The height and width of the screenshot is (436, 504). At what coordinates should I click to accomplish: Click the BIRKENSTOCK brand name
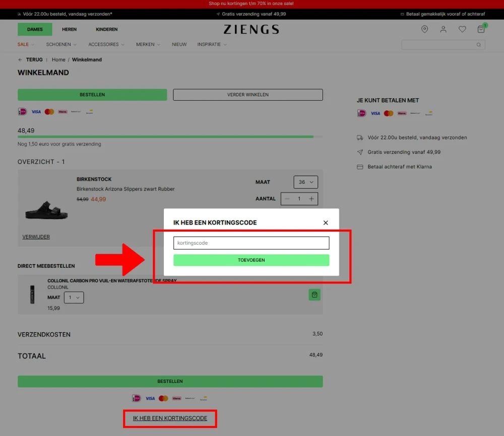94,179
